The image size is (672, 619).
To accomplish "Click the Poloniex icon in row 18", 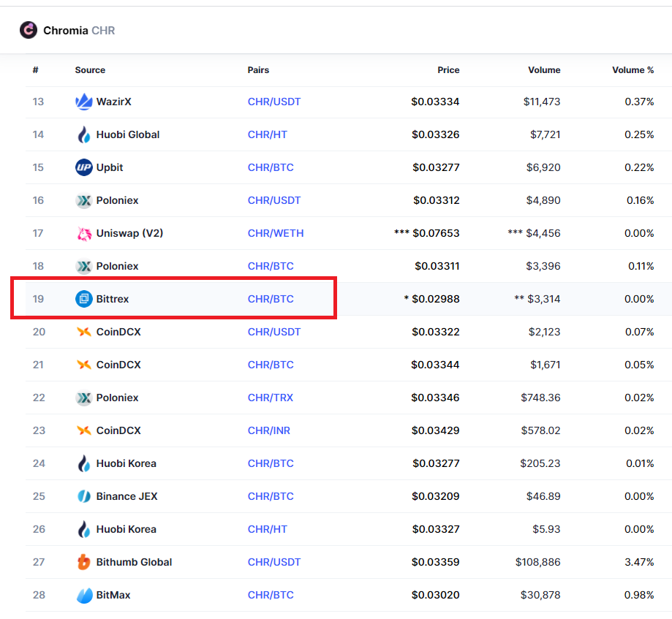I will (x=84, y=266).
